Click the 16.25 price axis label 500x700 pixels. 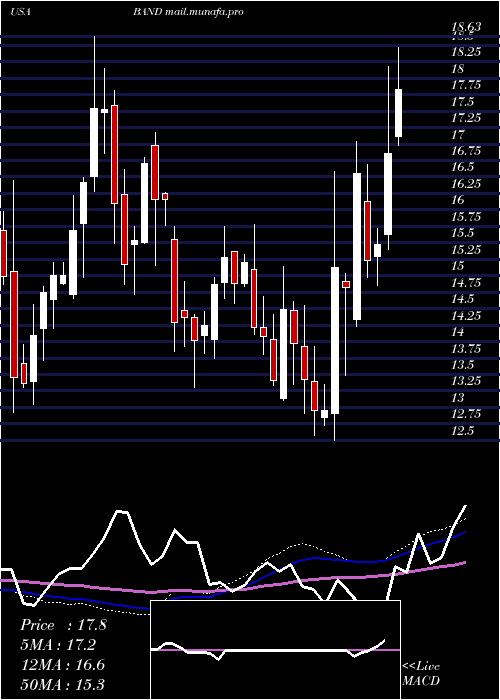[466, 183]
